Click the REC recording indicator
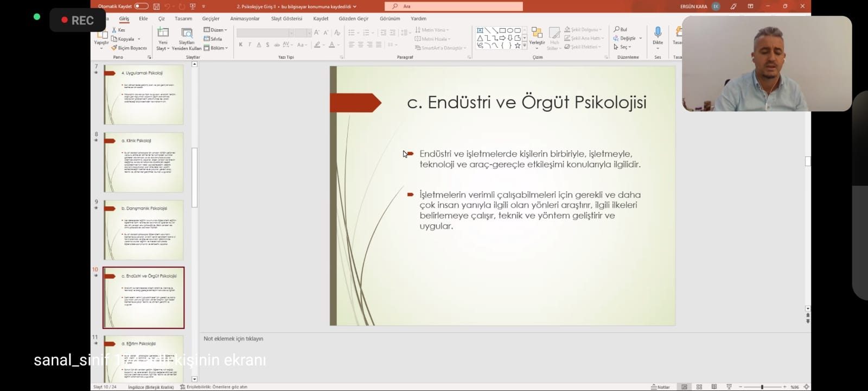The image size is (868, 391). (78, 20)
